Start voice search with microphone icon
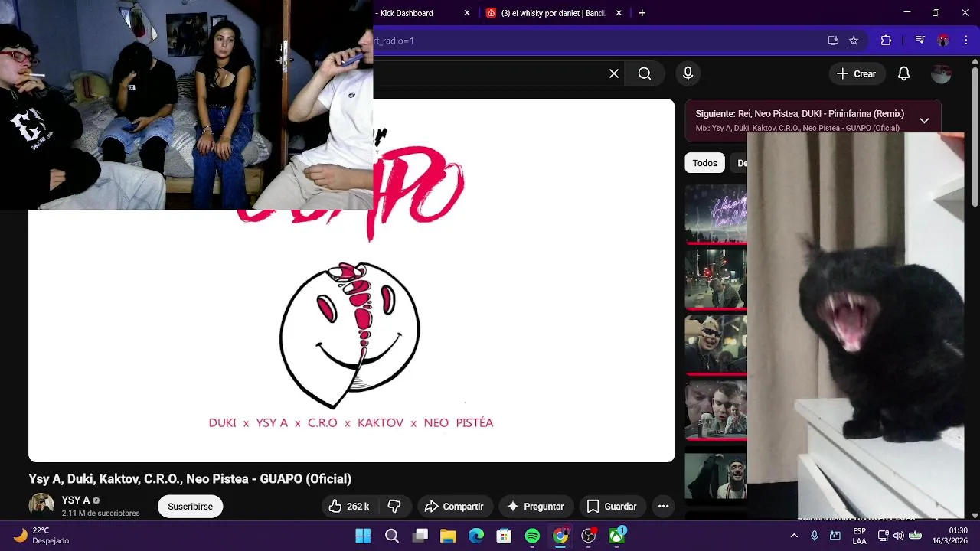 click(x=688, y=73)
